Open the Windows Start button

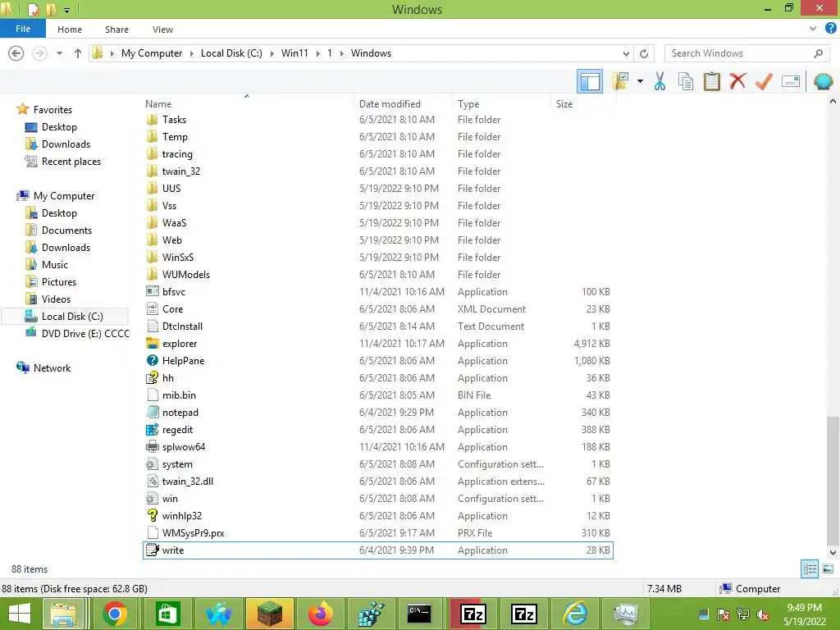pos(20,614)
